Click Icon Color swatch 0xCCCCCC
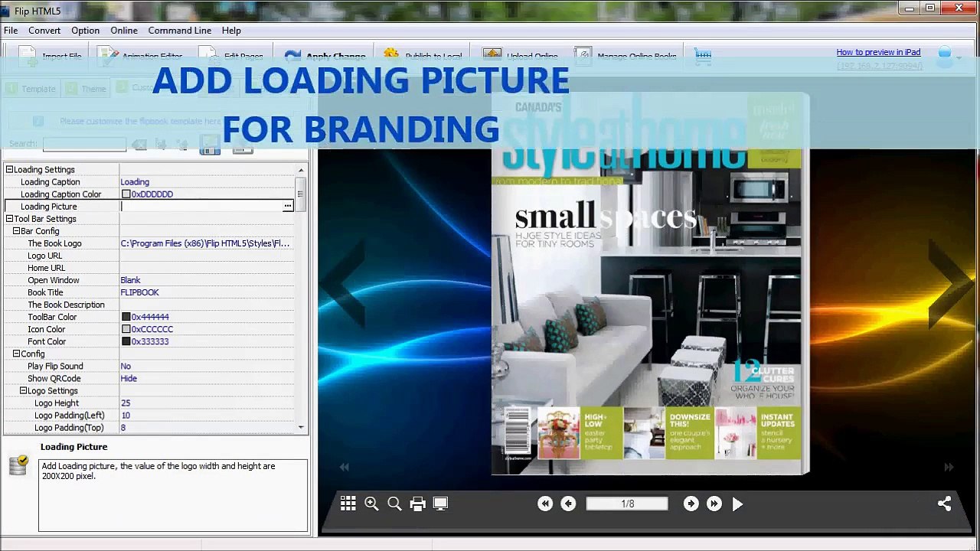This screenshot has width=980, height=551. click(x=126, y=329)
